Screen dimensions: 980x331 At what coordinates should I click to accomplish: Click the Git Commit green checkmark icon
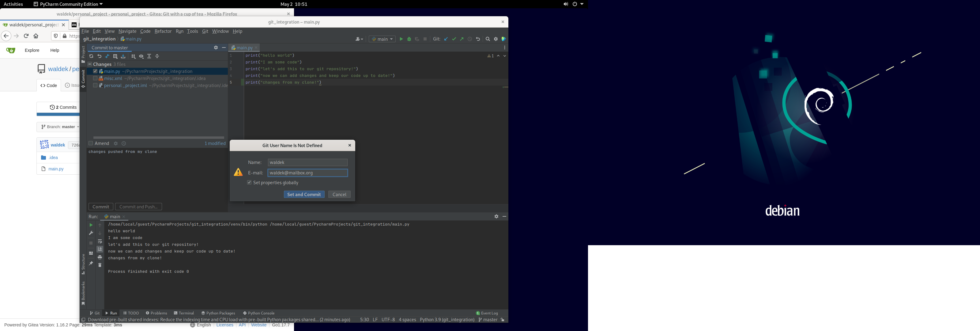click(x=454, y=39)
